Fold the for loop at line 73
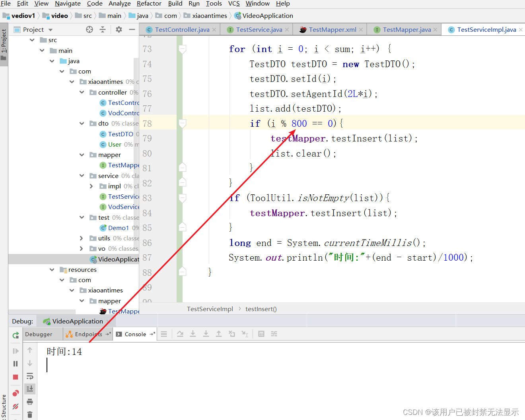Viewport: 525px width, 420px height. [x=183, y=49]
